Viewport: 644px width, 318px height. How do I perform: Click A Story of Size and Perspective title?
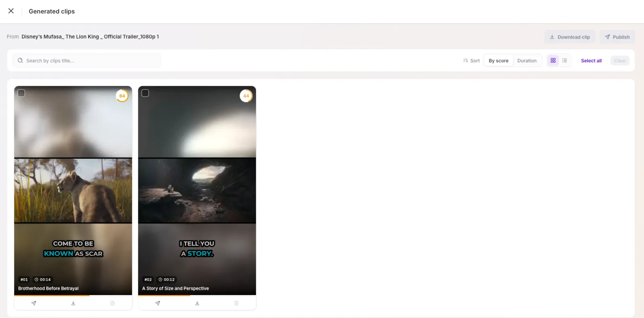point(175,288)
